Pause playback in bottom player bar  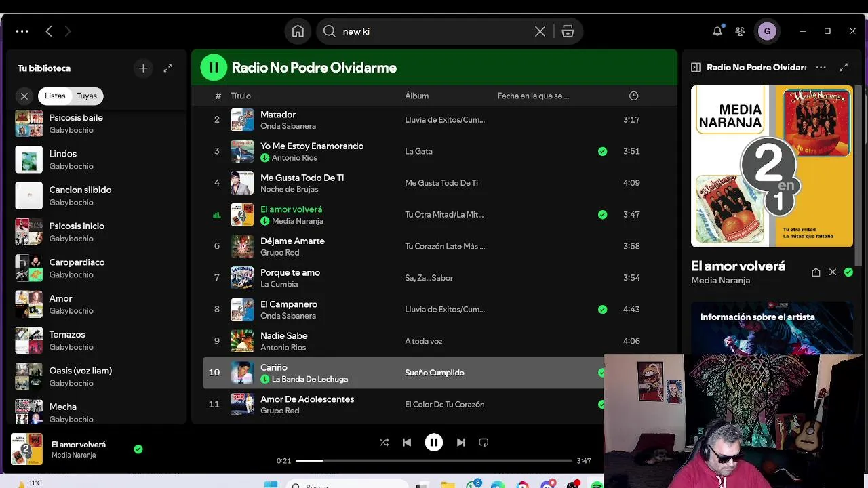coord(434,442)
